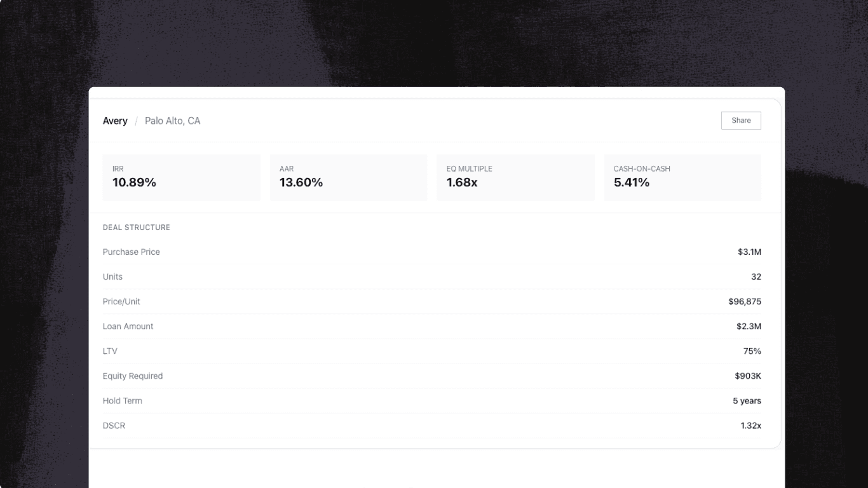
Task: Select the AAR 13.60% metric card
Action: [x=348, y=177]
